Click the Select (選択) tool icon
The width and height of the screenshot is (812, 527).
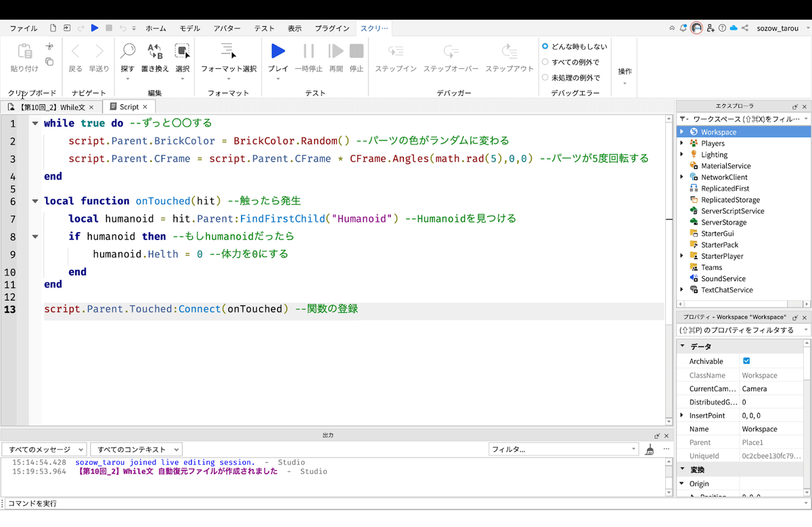point(182,51)
